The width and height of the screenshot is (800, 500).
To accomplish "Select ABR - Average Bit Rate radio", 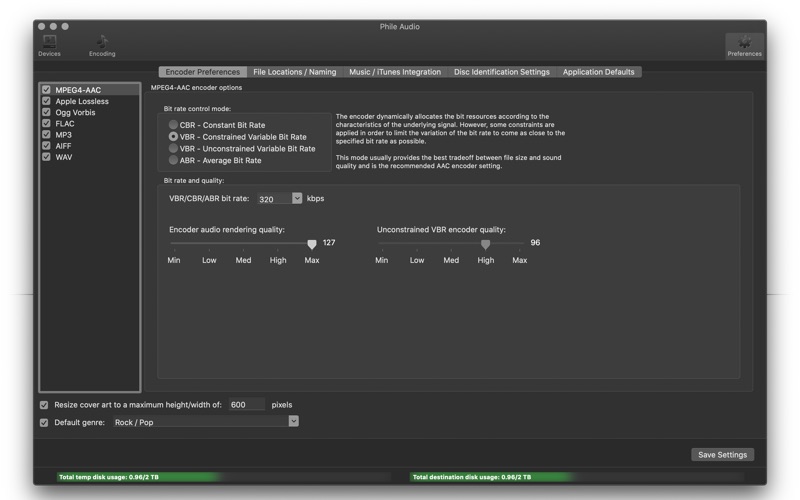I will coord(173,160).
